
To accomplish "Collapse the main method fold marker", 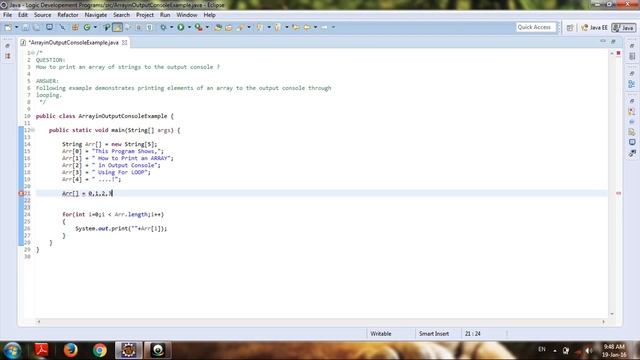I will coord(33,130).
